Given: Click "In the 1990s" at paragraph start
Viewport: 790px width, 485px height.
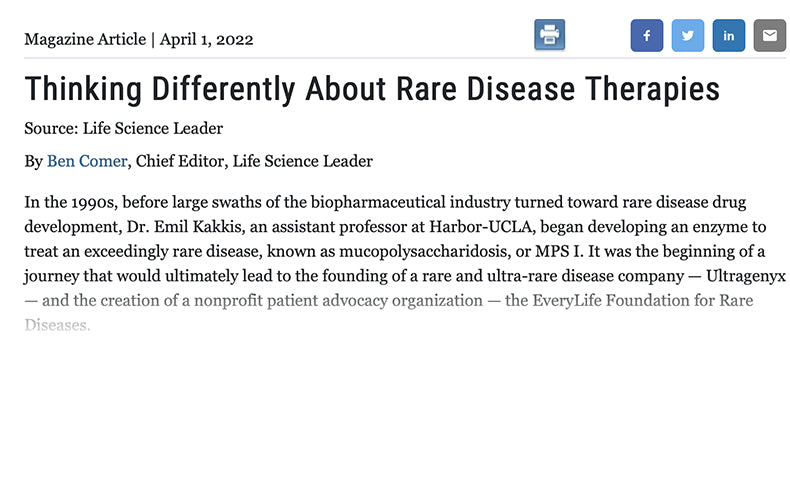Looking at the screenshot, I should [x=71, y=202].
